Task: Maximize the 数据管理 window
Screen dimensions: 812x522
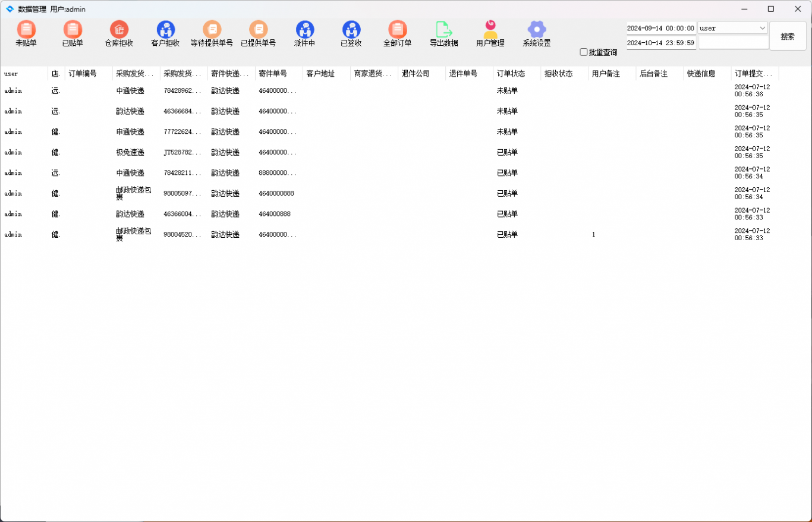Action: pos(771,9)
